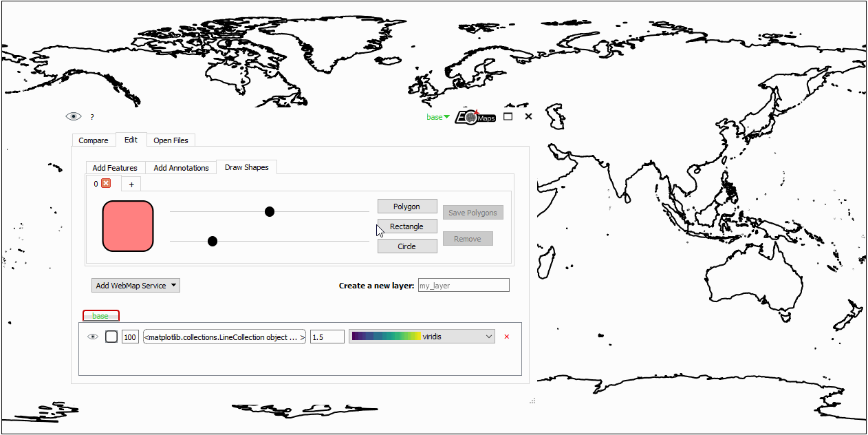Go to the Add Features tab
The width and height of the screenshot is (868, 435).
pos(115,168)
